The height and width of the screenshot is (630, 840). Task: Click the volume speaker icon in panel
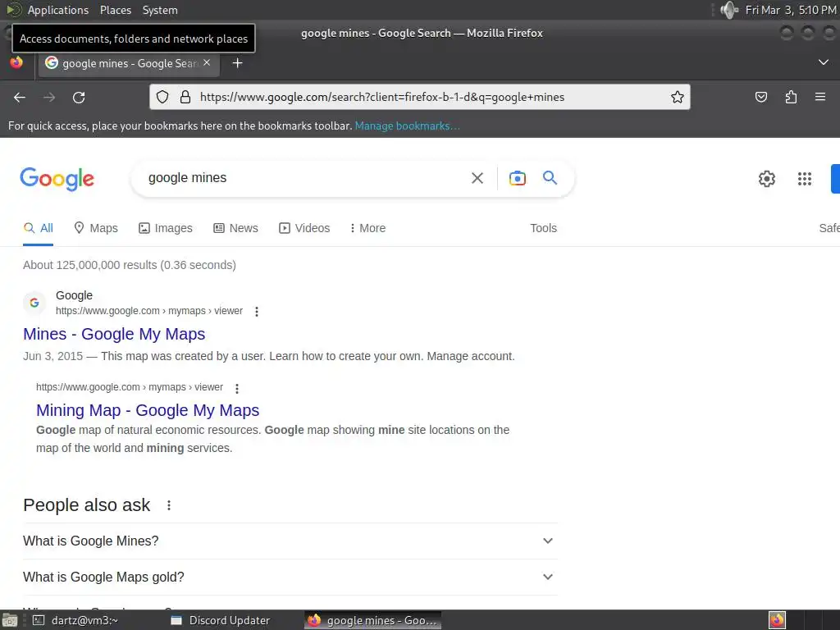click(x=728, y=10)
